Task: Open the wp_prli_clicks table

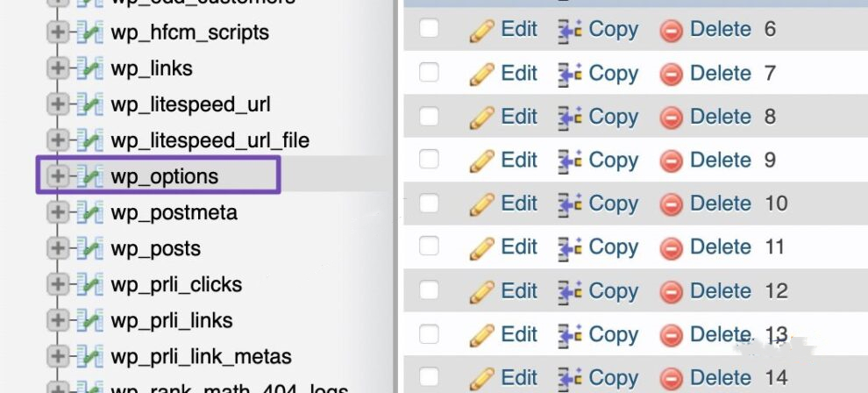Action: [x=176, y=284]
